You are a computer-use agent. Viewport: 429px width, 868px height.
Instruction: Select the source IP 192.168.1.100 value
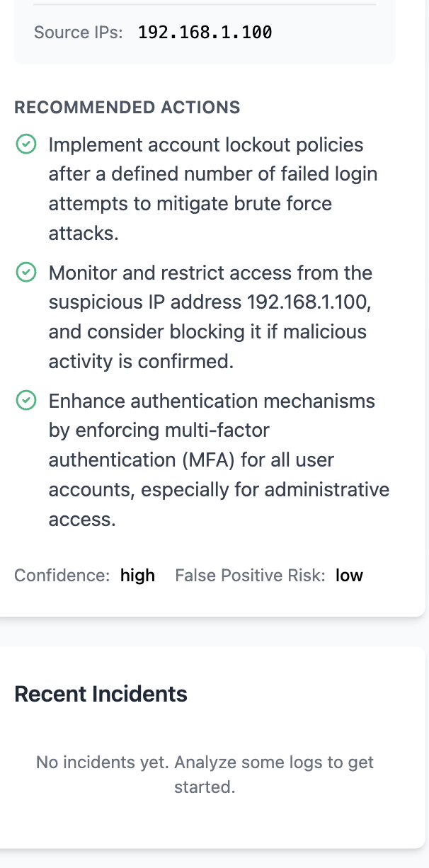pos(205,32)
